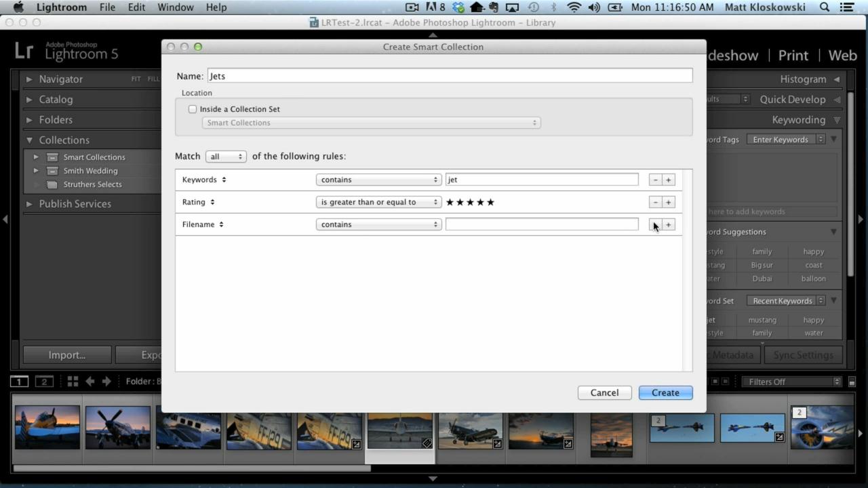868x488 pixels.
Task: Click the Sync Settings button
Action: pyautogui.click(x=804, y=355)
